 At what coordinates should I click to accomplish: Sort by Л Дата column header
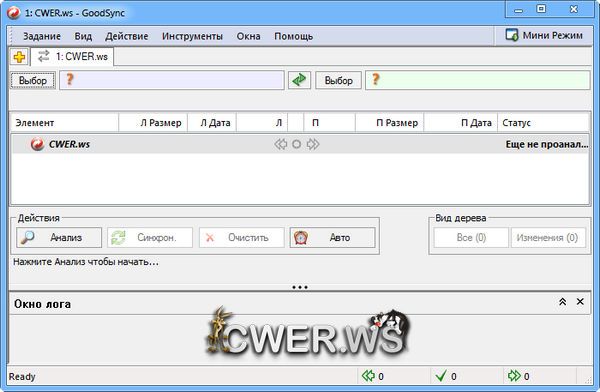[x=212, y=123]
